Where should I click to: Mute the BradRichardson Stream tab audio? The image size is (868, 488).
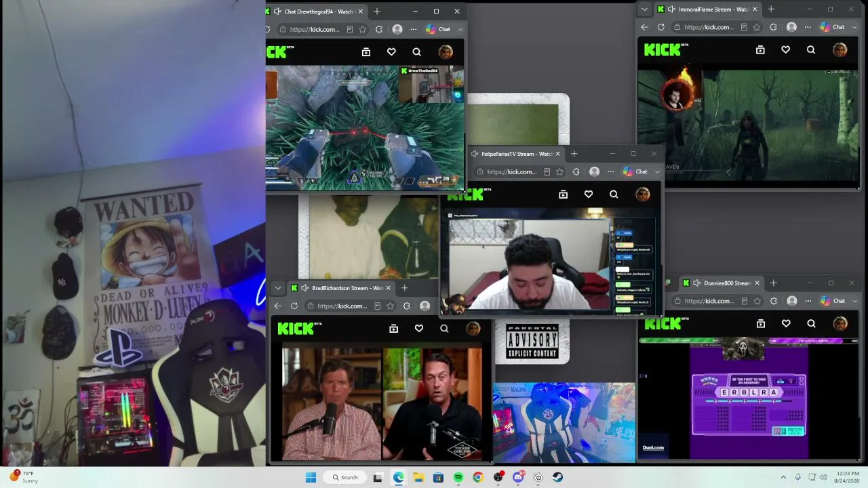[x=304, y=288]
